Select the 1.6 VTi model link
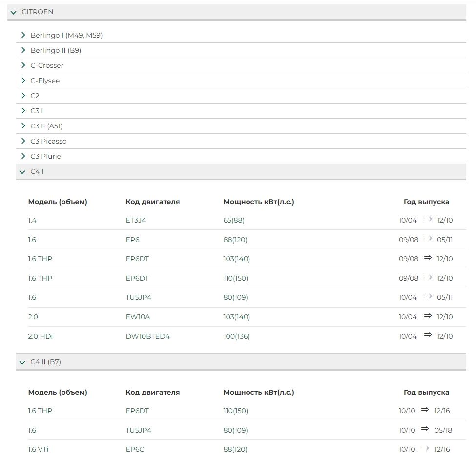This screenshot has height=457, width=476. (x=38, y=449)
